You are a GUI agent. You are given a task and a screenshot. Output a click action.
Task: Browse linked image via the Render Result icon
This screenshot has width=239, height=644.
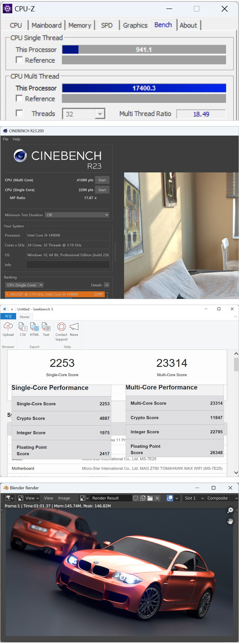(84, 498)
